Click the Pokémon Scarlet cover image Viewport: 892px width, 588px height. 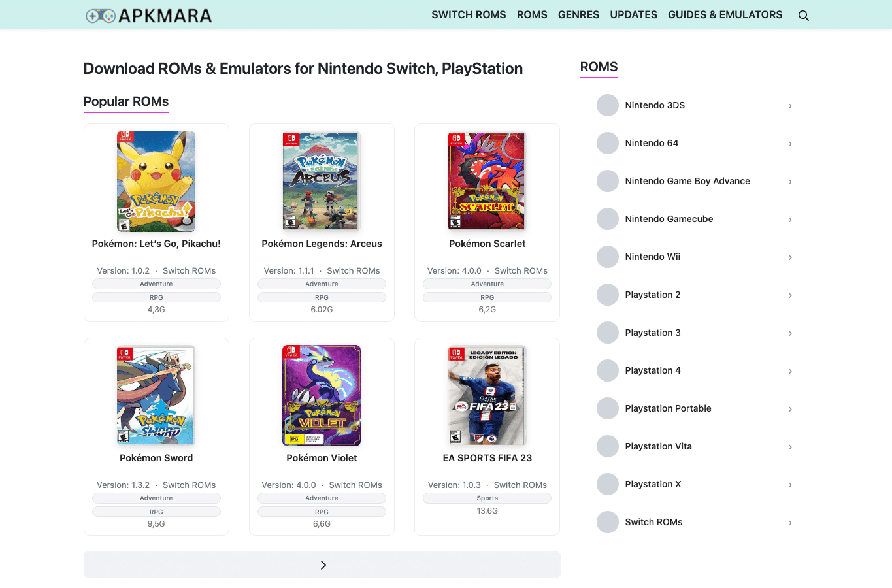(487, 181)
